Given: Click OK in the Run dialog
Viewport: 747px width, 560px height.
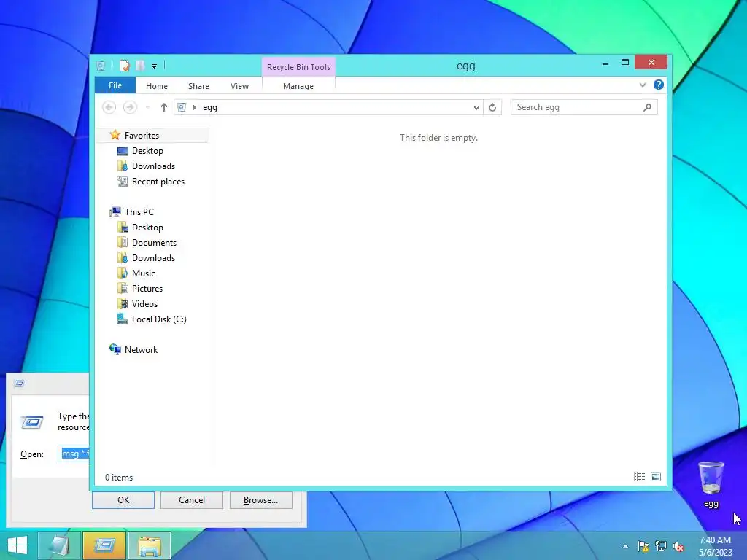Looking at the screenshot, I should tap(123, 500).
